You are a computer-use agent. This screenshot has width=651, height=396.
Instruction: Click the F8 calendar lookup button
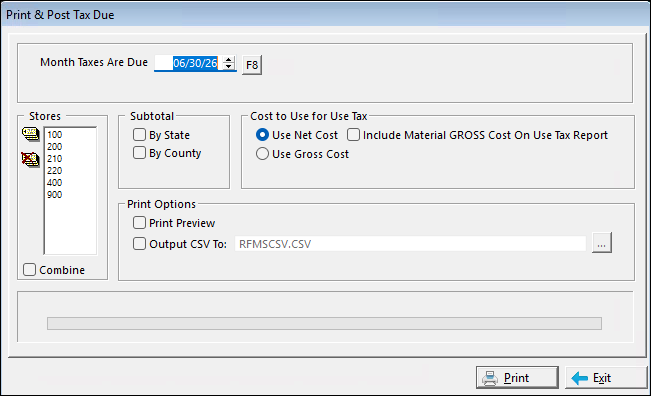coord(252,65)
